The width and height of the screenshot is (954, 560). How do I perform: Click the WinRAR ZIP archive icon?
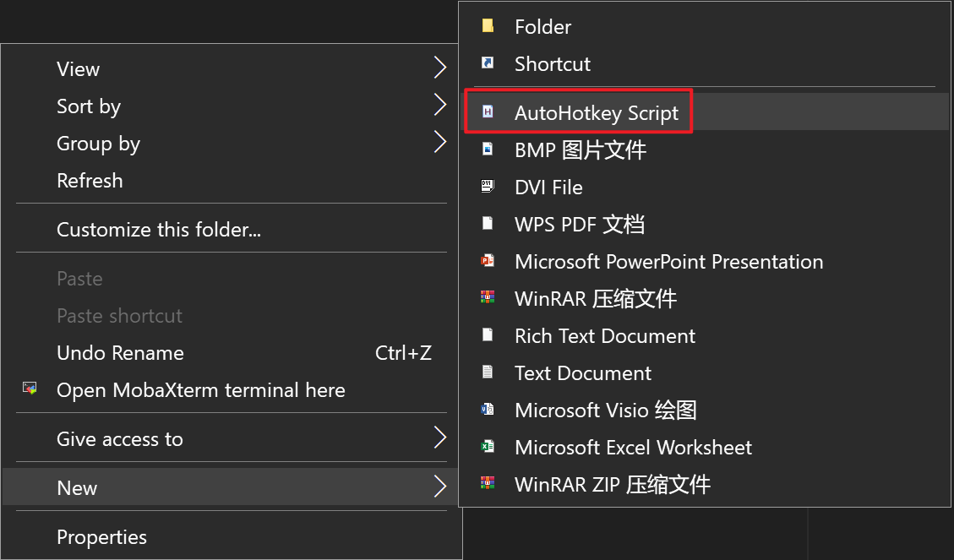click(x=488, y=483)
